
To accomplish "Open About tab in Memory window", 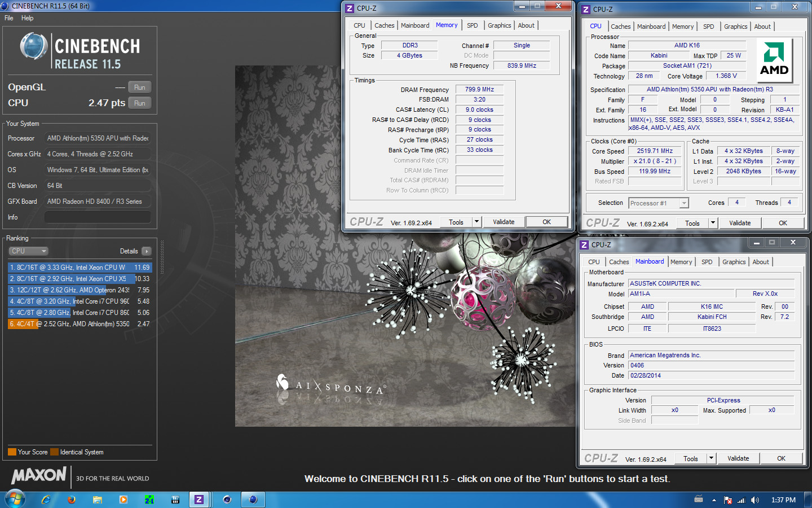I will tap(526, 25).
